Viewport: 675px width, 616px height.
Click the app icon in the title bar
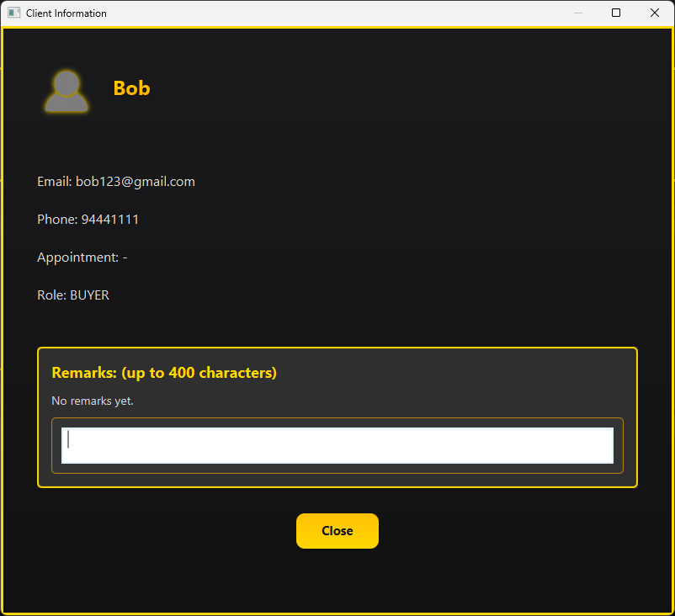coord(13,13)
